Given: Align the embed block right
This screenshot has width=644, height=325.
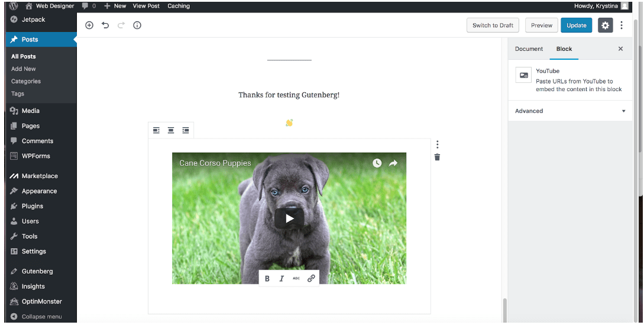Looking at the screenshot, I should tap(186, 130).
